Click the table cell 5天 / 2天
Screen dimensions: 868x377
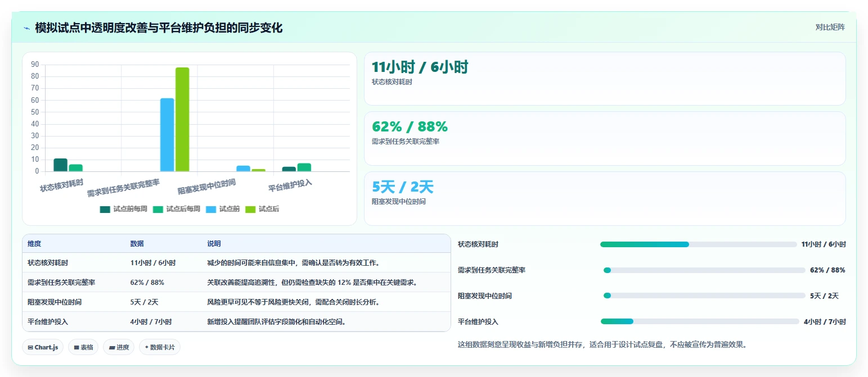pyautogui.click(x=144, y=302)
